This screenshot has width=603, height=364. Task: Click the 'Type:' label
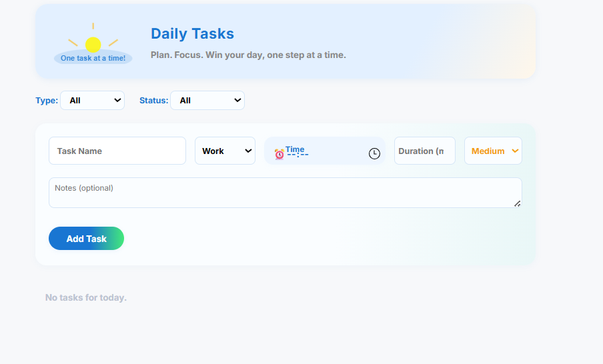[x=47, y=101]
